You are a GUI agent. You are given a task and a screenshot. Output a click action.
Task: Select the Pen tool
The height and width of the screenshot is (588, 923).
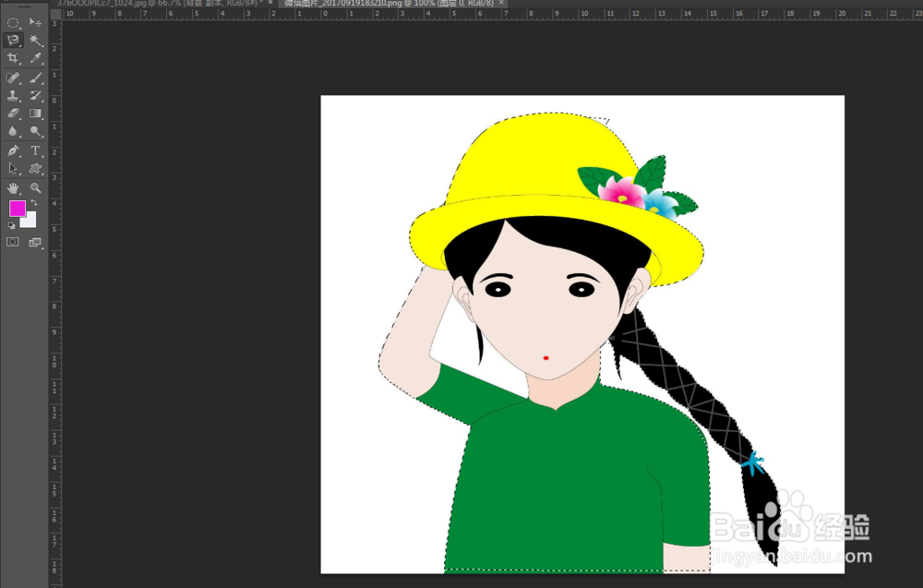tap(13, 150)
